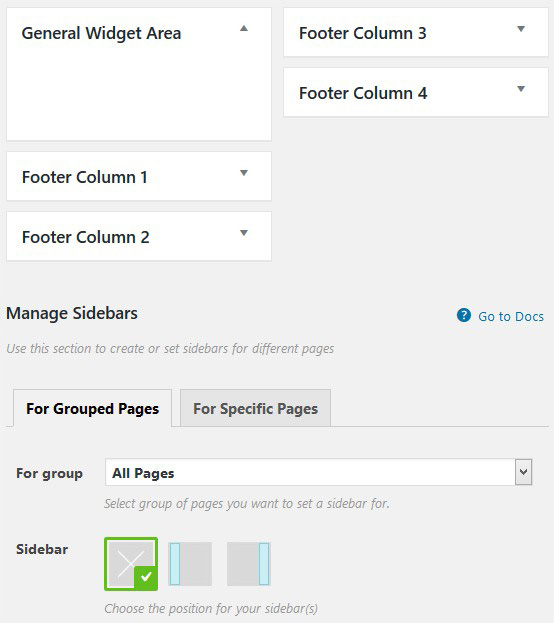Choose the left sidebar layout thumbnail

coord(190,564)
